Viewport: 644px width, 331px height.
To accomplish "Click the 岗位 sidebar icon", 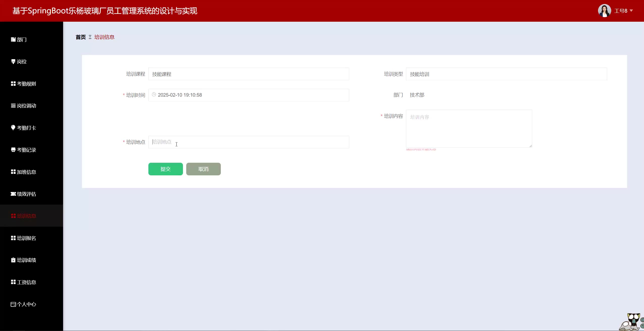I will point(13,62).
